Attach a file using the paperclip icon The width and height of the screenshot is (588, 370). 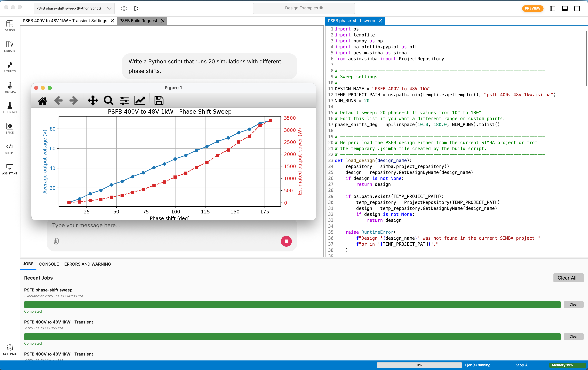coord(56,241)
